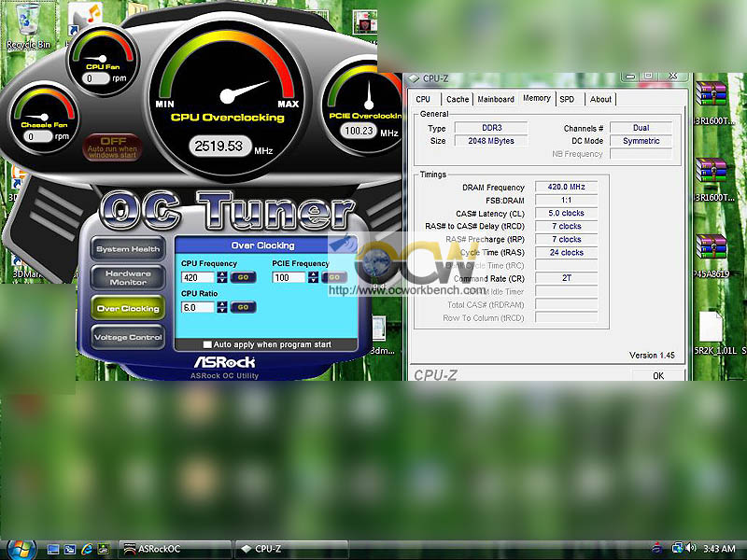Open Hardware Monitor in OC Tuner

click(x=128, y=277)
